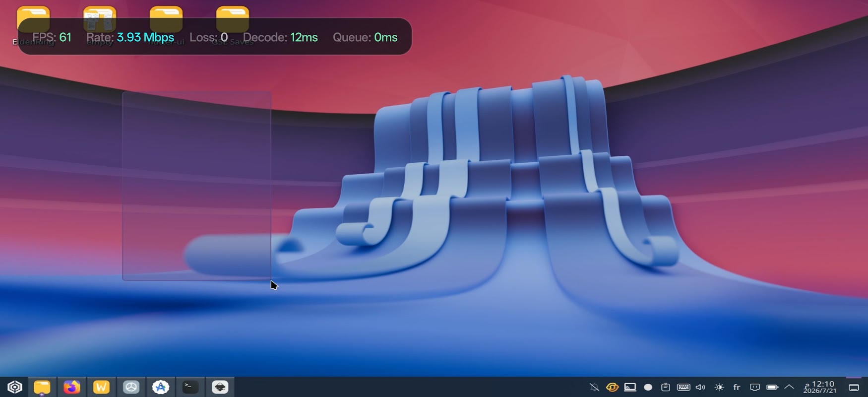
Task: Expand hidden tray icons with the chevron
Action: click(789, 387)
